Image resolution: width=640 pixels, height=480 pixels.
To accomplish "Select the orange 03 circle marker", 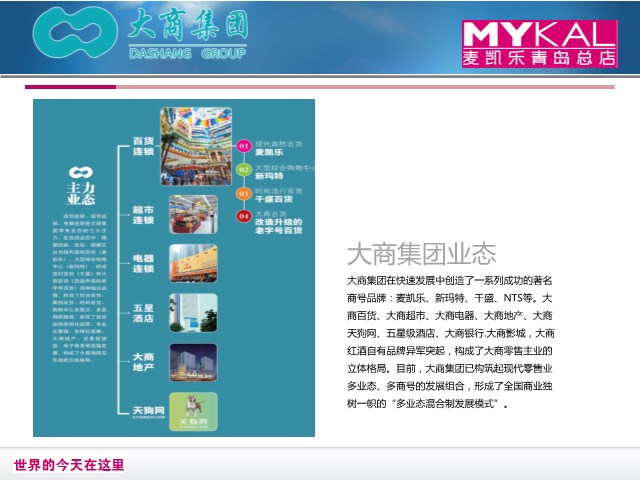I will (244, 193).
